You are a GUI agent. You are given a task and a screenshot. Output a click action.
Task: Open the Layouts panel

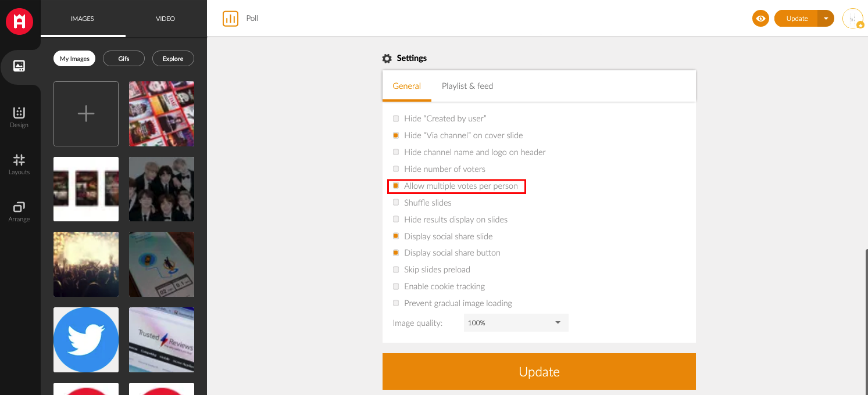pyautogui.click(x=19, y=164)
